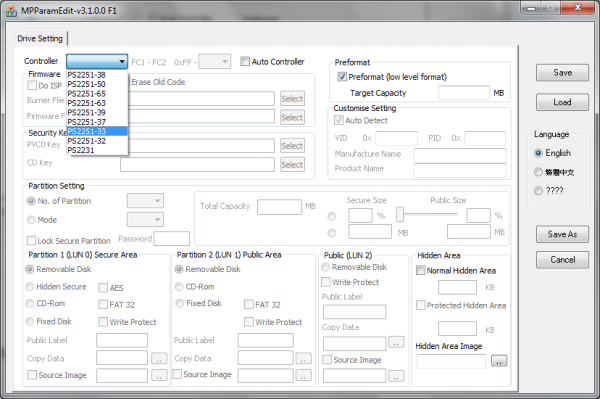Image resolution: width=600 pixels, height=399 pixels.
Task: Check FAT 32 in Partition 2 Public Area
Action: point(249,305)
